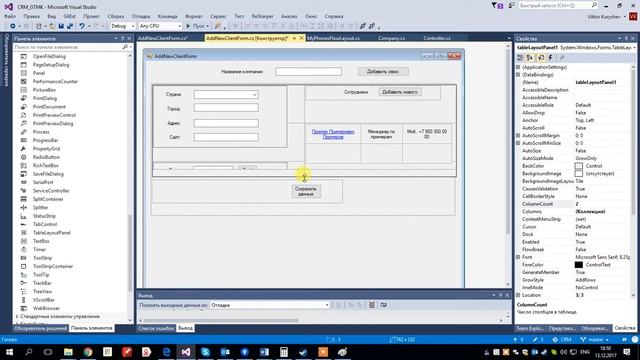This screenshot has height=360, width=640.
Task: Switch to the MyPhonesFlowLayout.cs tab
Action: click(333, 38)
